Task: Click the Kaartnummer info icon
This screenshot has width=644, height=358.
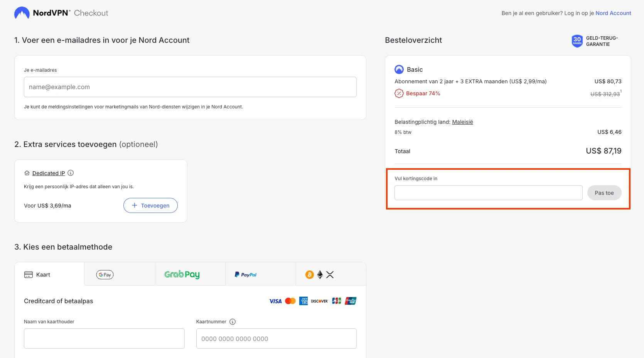Action: pos(233,322)
